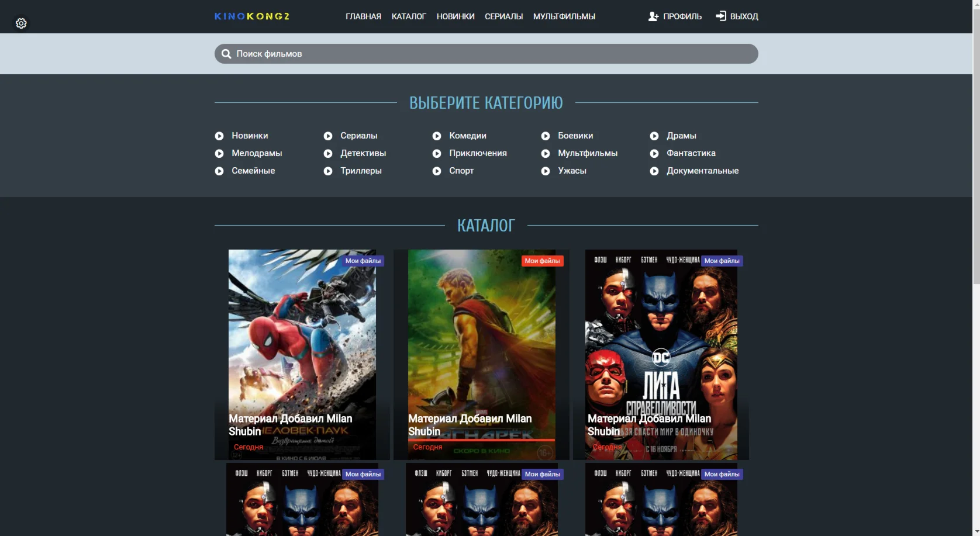Open the Боевики category link
Image resolution: width=980 pixels, height=536 pixels.
point(575,136)
